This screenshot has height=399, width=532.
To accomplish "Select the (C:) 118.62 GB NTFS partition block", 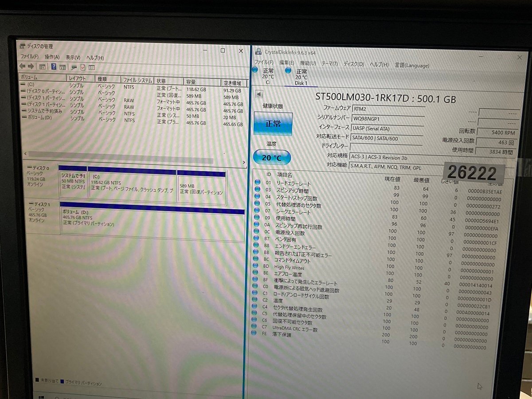I will pyautogui.click(x=132, y=185).
